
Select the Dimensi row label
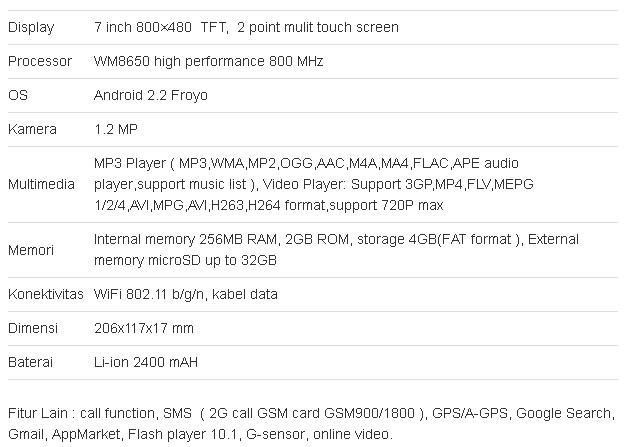tap(33, 328)
